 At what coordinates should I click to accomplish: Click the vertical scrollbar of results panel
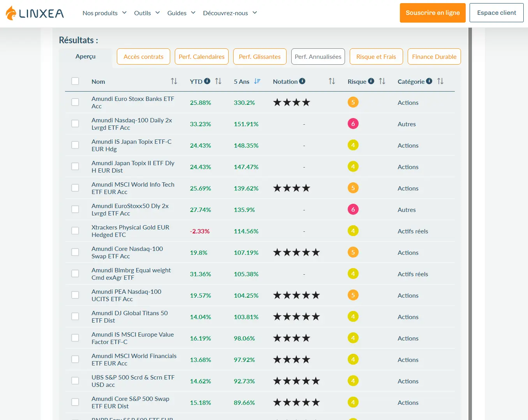click(x=470, y=224)
